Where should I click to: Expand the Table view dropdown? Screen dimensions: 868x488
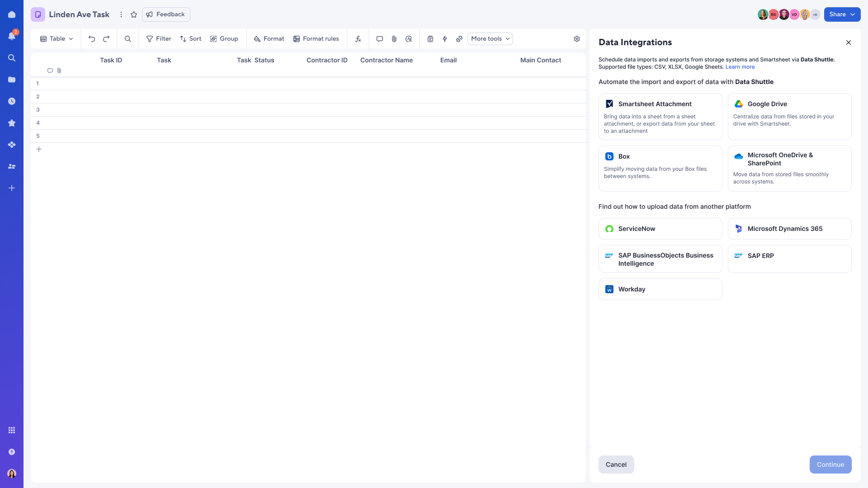point(57,39)
